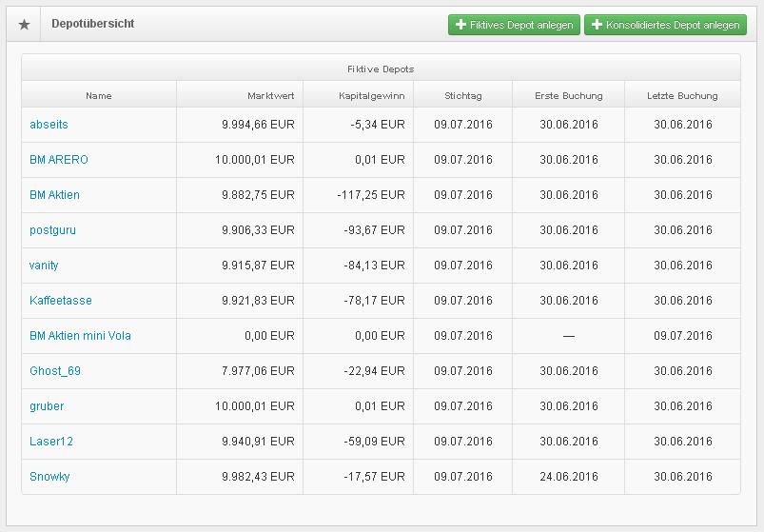Click the star icon beside Depotübersicht
The height and width of the screenshot is (532, 764).
pos(24,25)
